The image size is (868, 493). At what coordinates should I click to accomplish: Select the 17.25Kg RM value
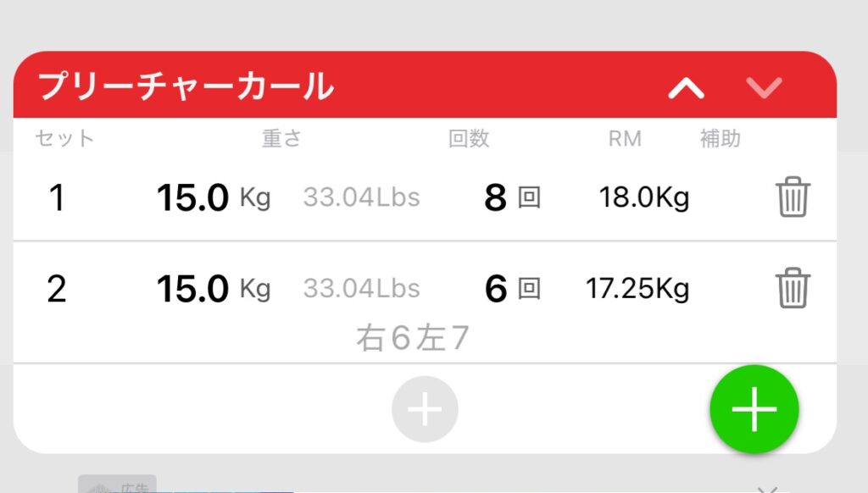point(637,289)
